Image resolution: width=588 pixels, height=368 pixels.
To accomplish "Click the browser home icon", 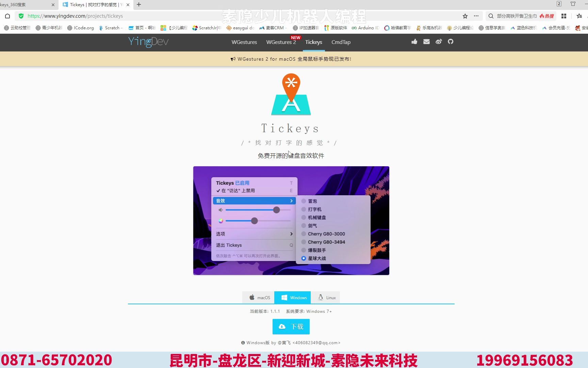I will (x=7, y=16).
